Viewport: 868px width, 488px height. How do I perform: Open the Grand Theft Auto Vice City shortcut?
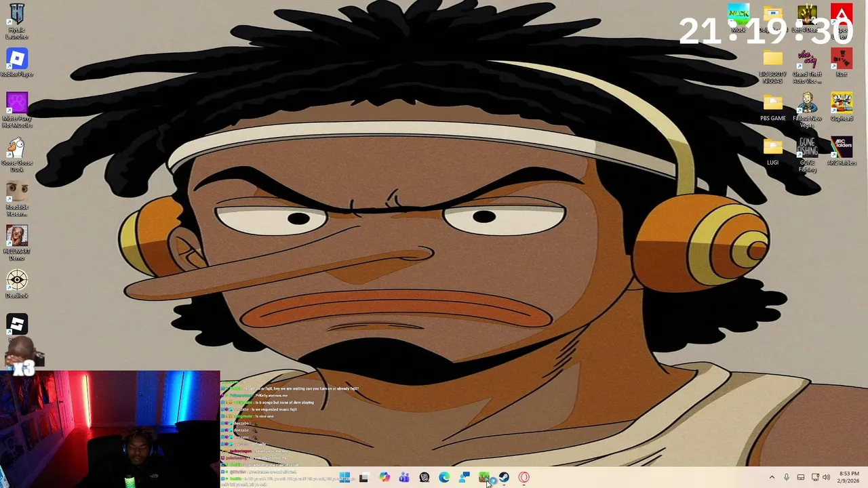click(x=807, y=66)
